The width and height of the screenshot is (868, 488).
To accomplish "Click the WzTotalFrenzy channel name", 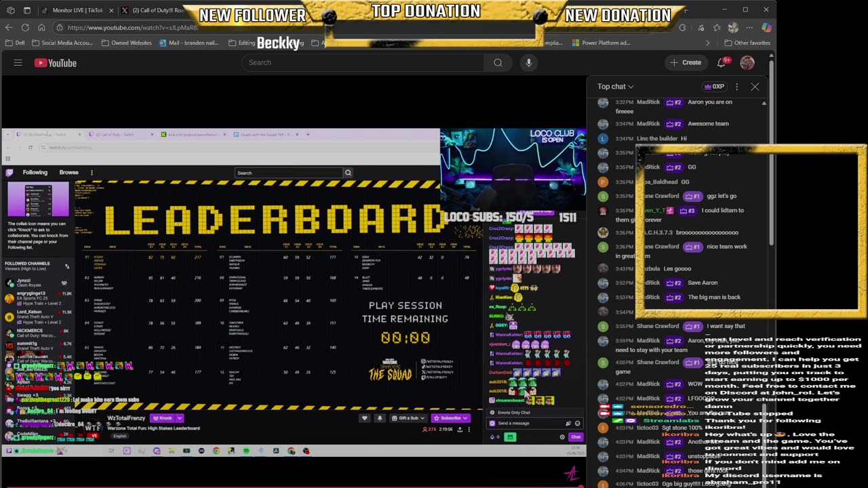I will point(126,418).
